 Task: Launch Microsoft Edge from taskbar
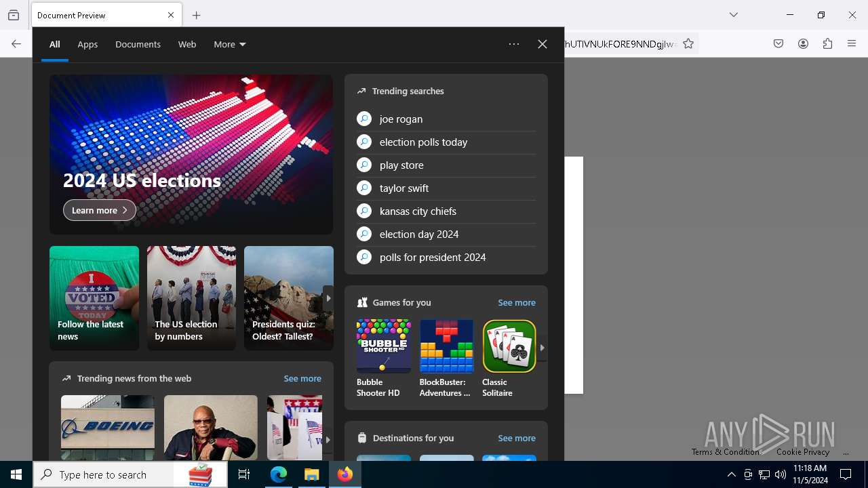pyautogui.click(x=279, y=474)
